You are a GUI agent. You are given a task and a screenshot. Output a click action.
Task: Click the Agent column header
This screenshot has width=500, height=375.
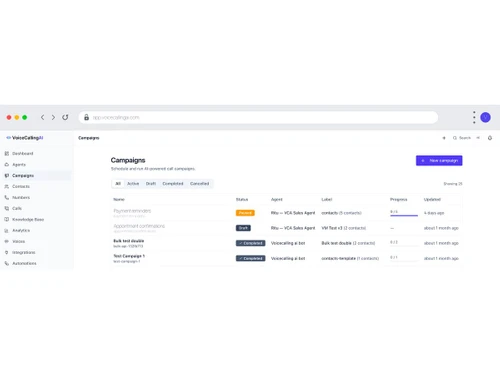[x=277, y=199]
